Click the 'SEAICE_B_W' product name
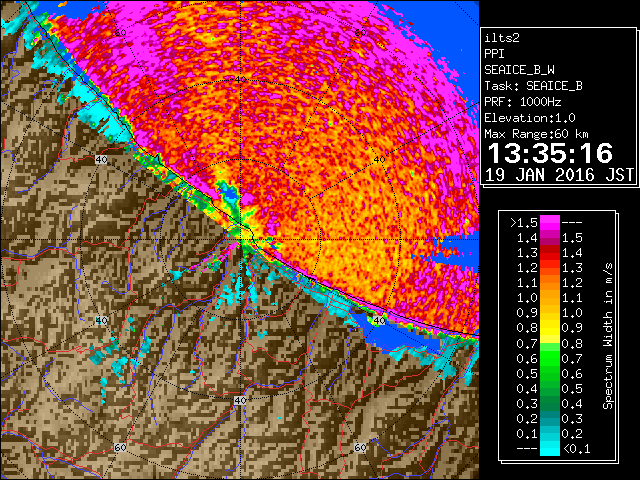Viewport: 640px width, 480px height. [519, 70]
